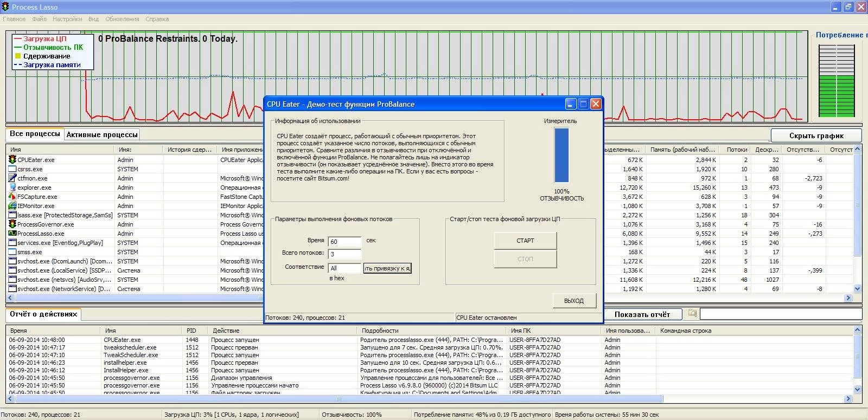Screen dimensions: 868x420
Task: Click the Измеритель responsiveness meter bar
Action: (561, 155)
